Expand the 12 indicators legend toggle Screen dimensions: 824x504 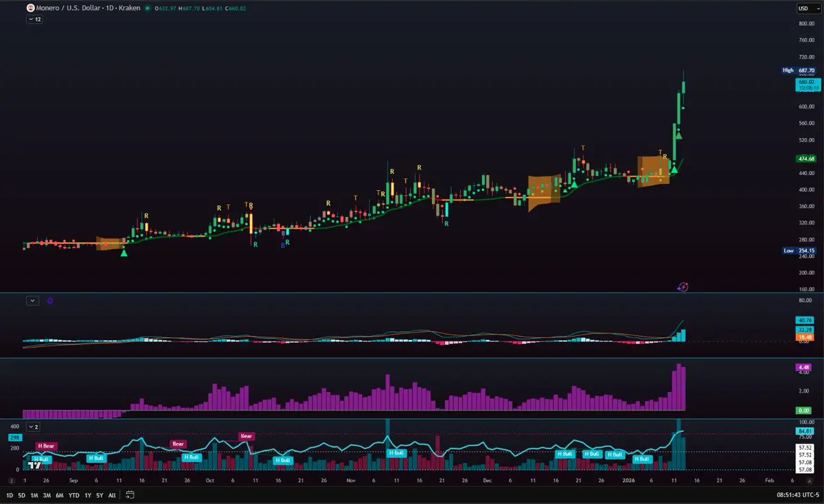34,20
